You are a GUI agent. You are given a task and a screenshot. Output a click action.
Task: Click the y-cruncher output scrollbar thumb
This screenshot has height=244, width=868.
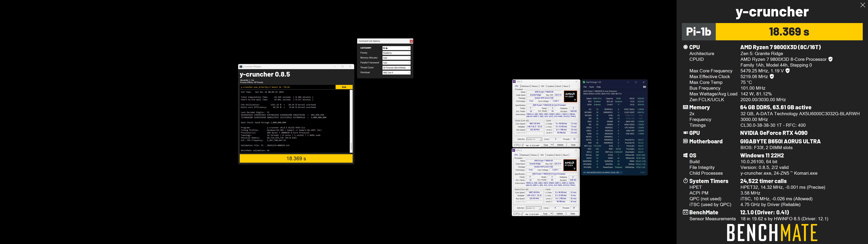pyautogui.click(x=351, y=146)
